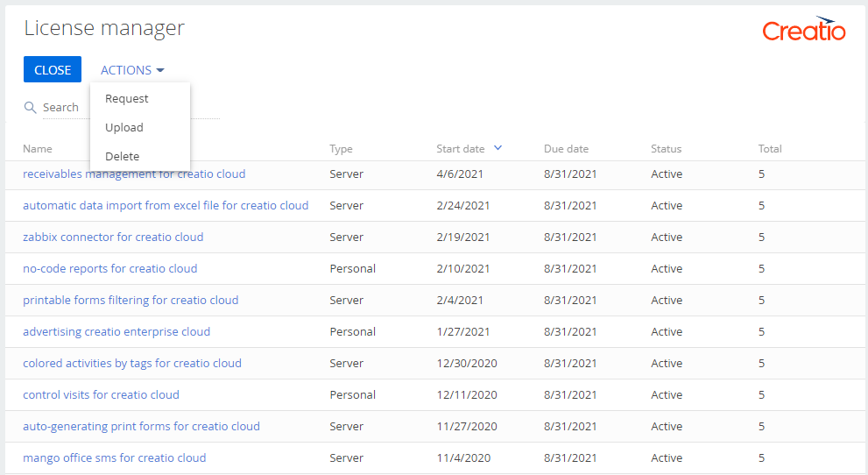Sort by the Name column header
This screenshot has width=868, height=475.
(x=37, y=148)
